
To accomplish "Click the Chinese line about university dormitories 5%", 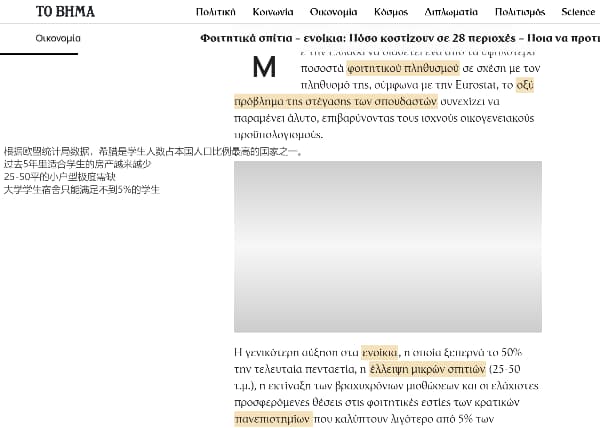I will tap(81, 189).
